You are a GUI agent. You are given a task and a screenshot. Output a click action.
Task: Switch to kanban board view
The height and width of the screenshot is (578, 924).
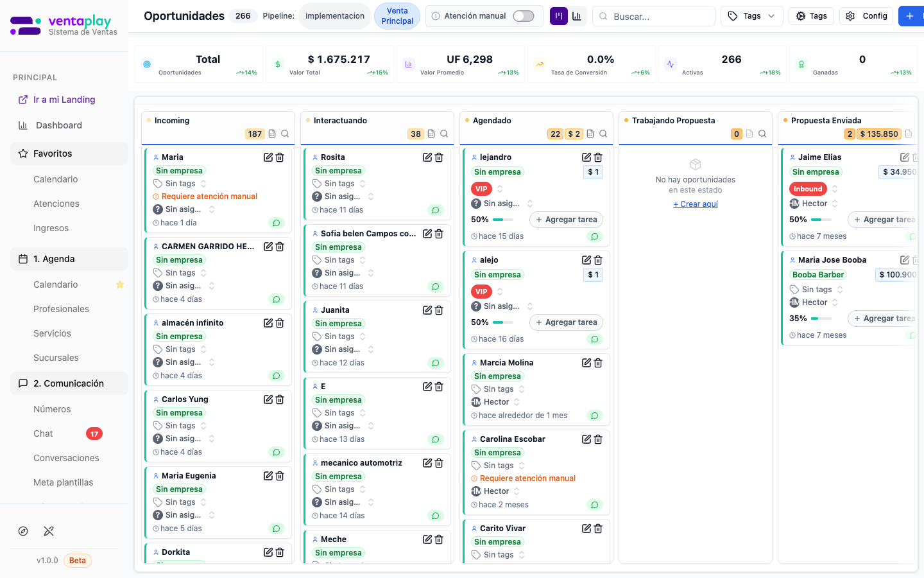[559, 16]
